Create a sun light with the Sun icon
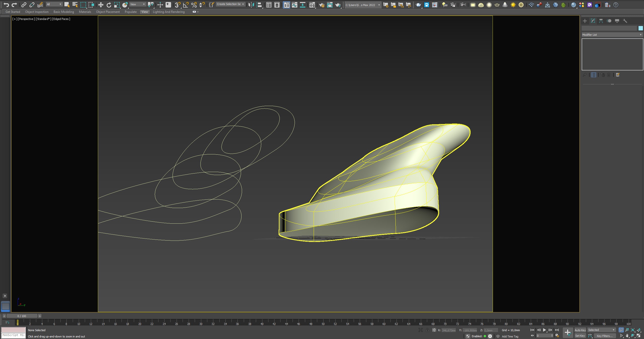This screenshot has height=339, width=644. click(x=513, y=5)
